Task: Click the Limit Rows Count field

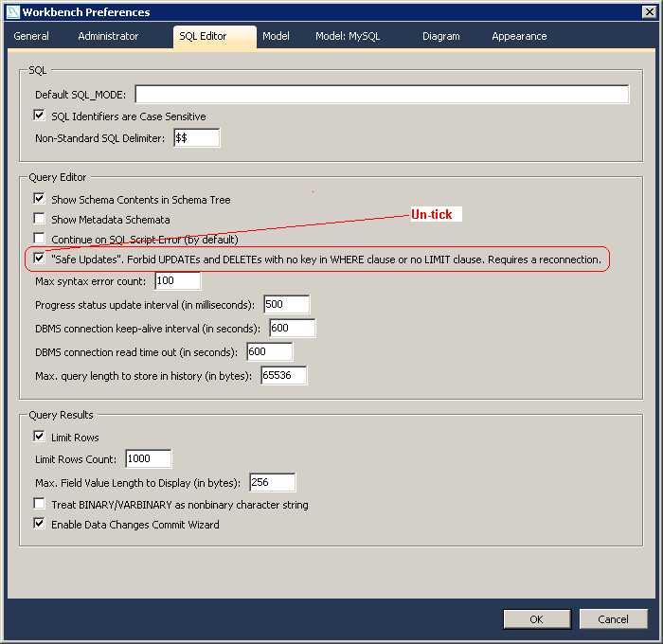Action: point(149,458)
